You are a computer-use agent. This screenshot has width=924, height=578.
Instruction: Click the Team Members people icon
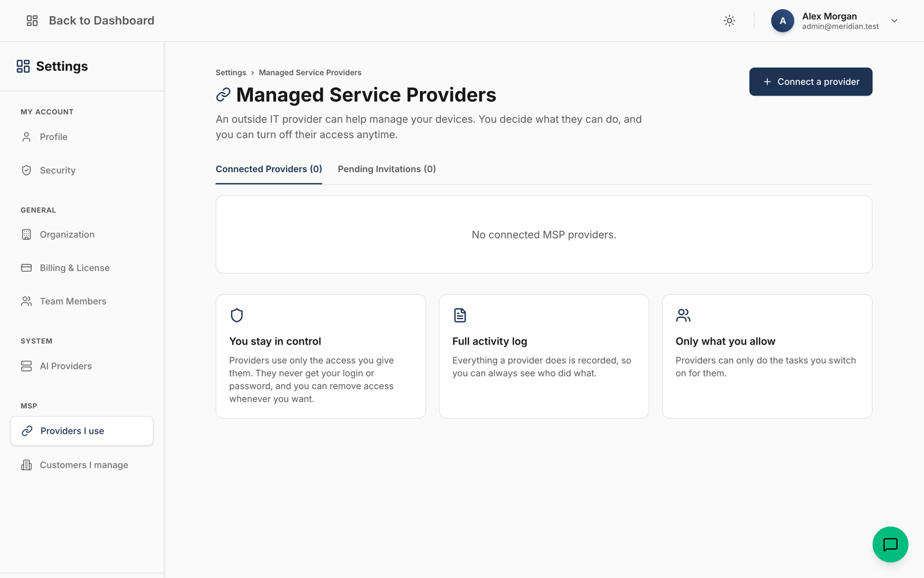click(27, 302)
